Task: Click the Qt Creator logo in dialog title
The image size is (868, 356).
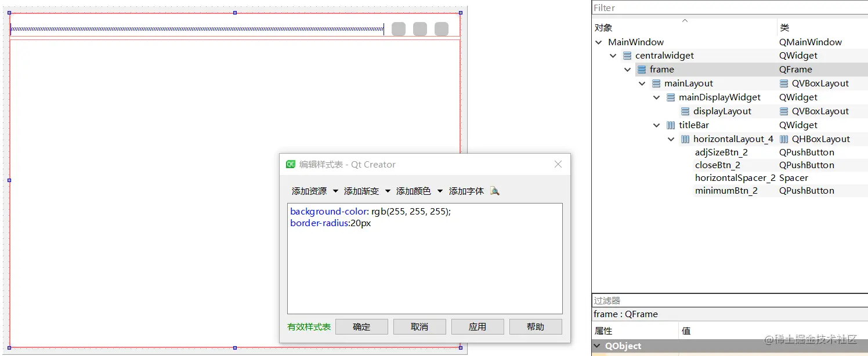Action: point(290,164)
